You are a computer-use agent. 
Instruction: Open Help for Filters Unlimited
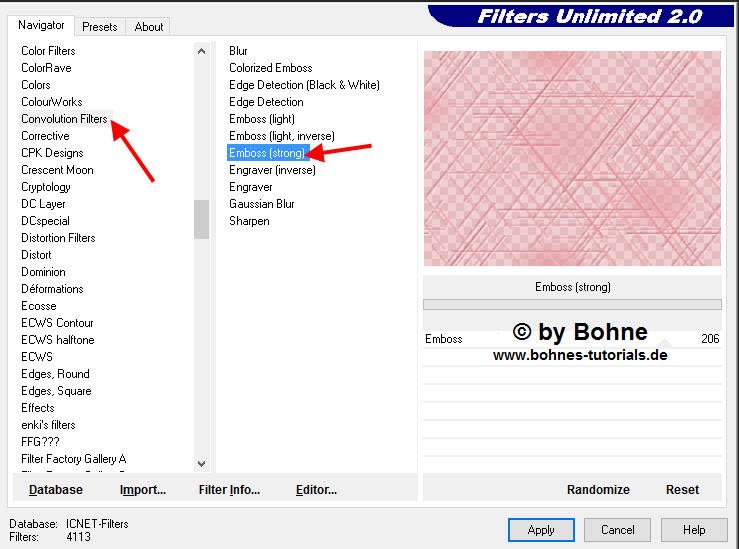click(694, 530)
